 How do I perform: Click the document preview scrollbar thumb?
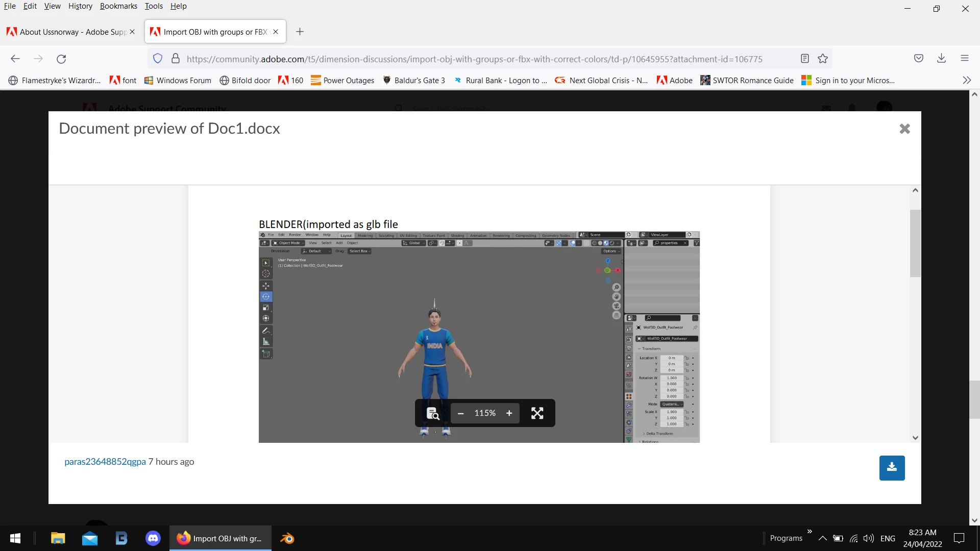(x=915, y=243)
